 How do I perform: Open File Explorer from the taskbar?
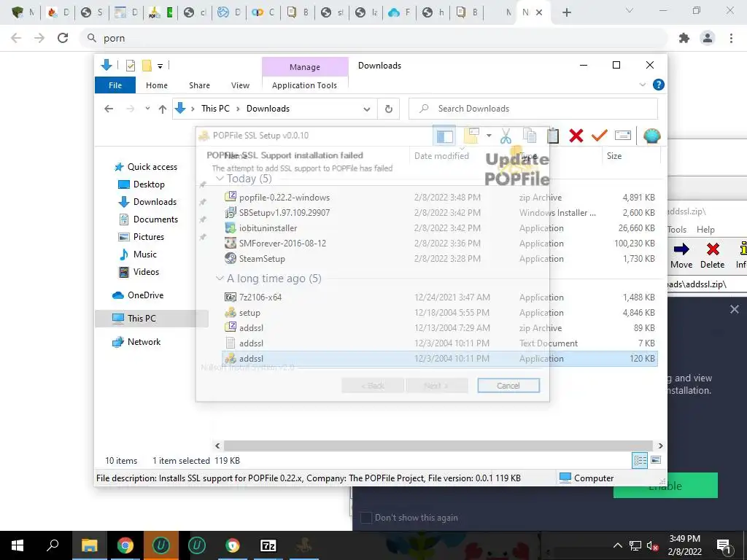(89, 545)
